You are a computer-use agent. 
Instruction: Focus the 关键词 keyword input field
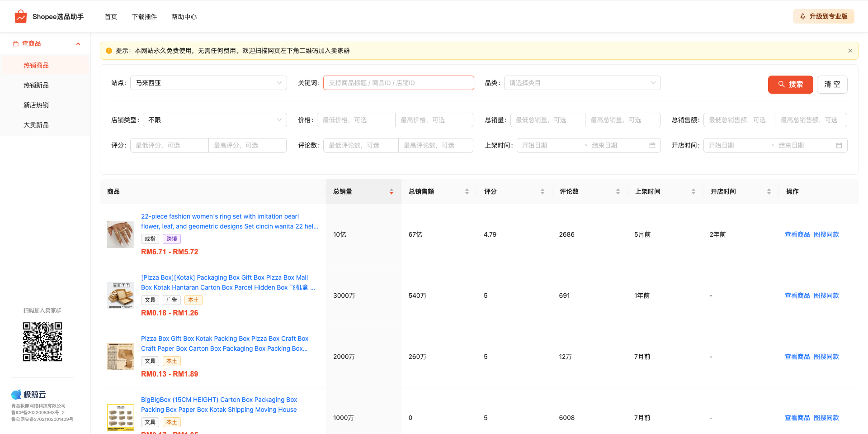click(398, 83)
